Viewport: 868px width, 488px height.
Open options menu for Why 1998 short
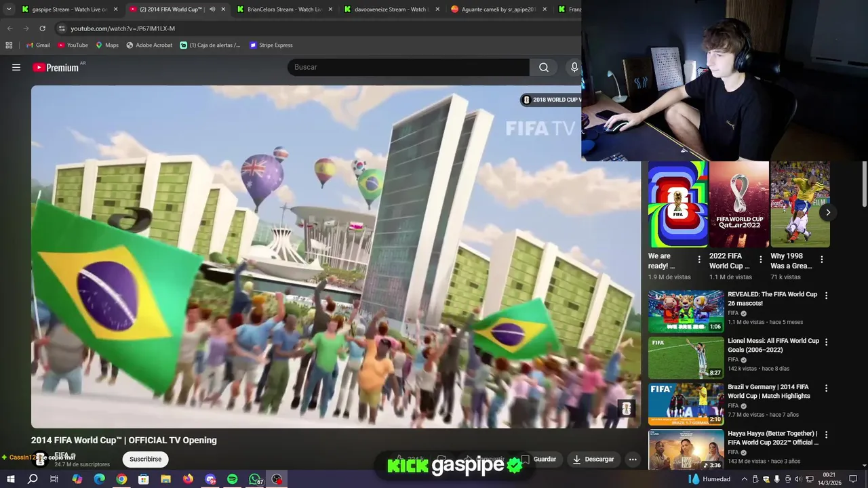[x=821, y=260]
